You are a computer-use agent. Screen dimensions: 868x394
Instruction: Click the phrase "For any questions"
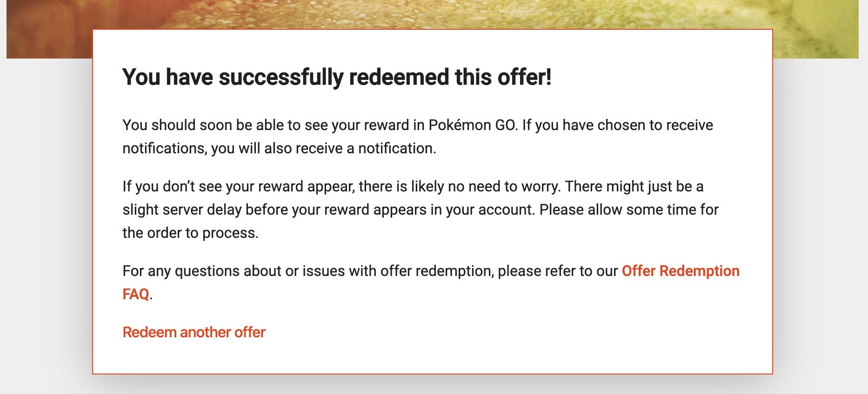tap(180, 271)
